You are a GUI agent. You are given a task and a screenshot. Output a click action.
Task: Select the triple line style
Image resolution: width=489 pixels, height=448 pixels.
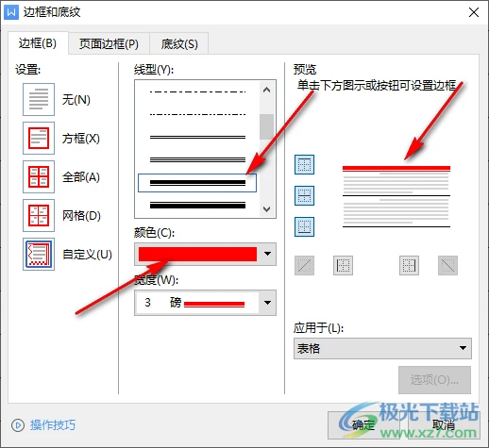point(197,159)
